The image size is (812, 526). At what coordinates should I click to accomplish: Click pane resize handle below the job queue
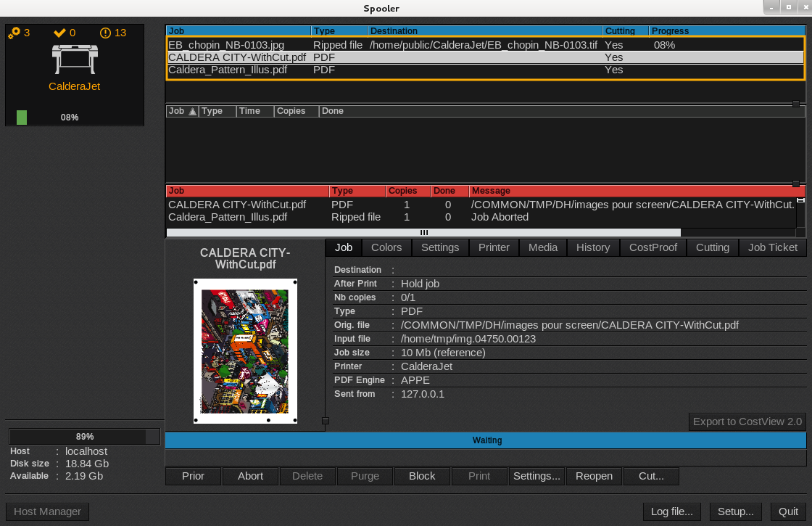[x=796, y=104]
